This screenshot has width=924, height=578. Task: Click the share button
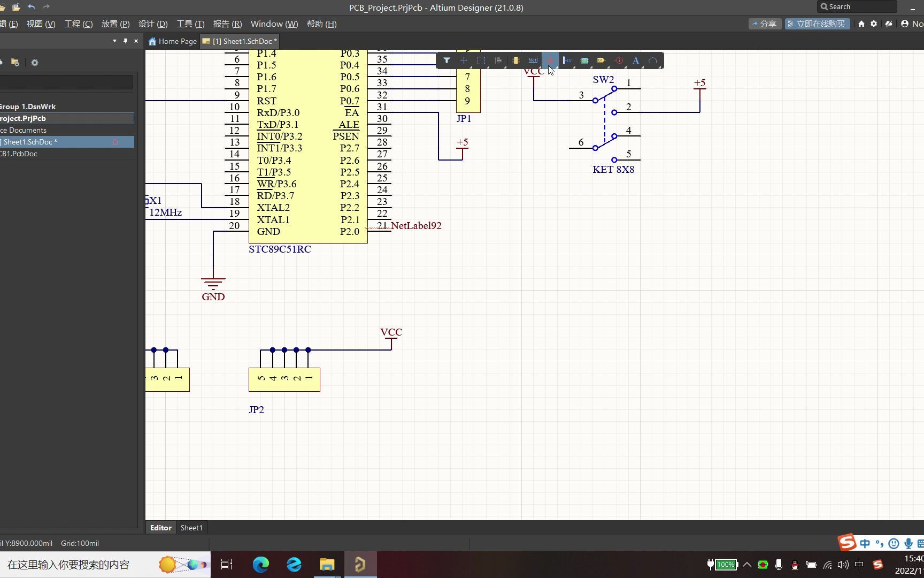(x=765, y=24)
